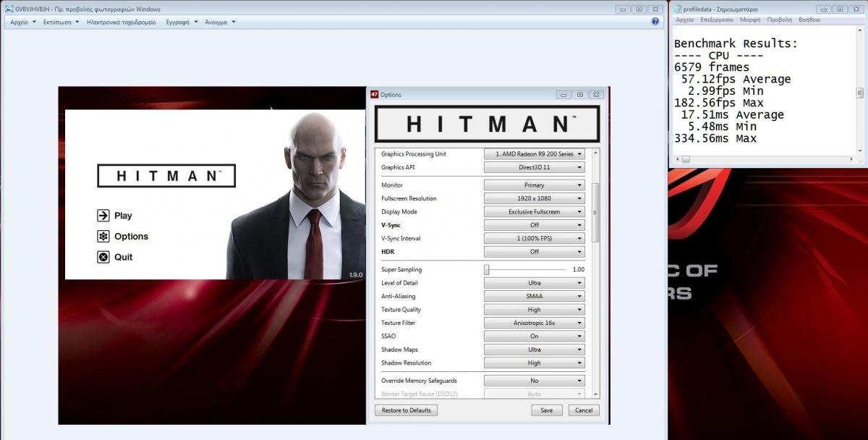Open the Βοήθεια menu in Notepad
This screenshot has width=868, height=440.
pyautogui.click(x=809, y=20)
